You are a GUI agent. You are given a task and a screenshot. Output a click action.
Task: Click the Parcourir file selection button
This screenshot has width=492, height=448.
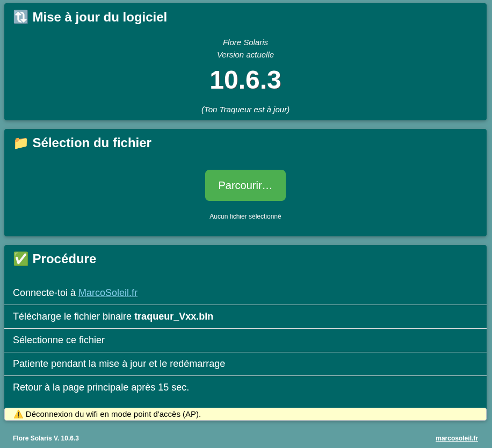[x=245, y=185]
